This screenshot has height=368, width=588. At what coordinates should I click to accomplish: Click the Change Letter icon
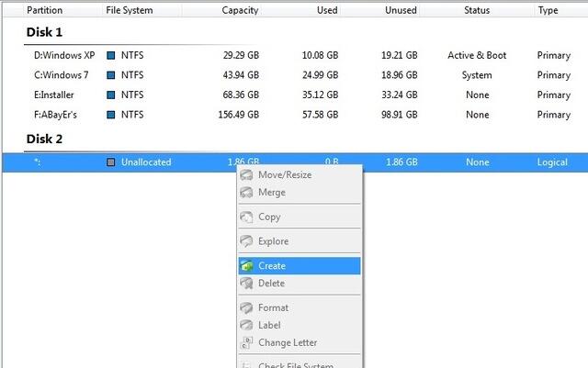[246, 342]
